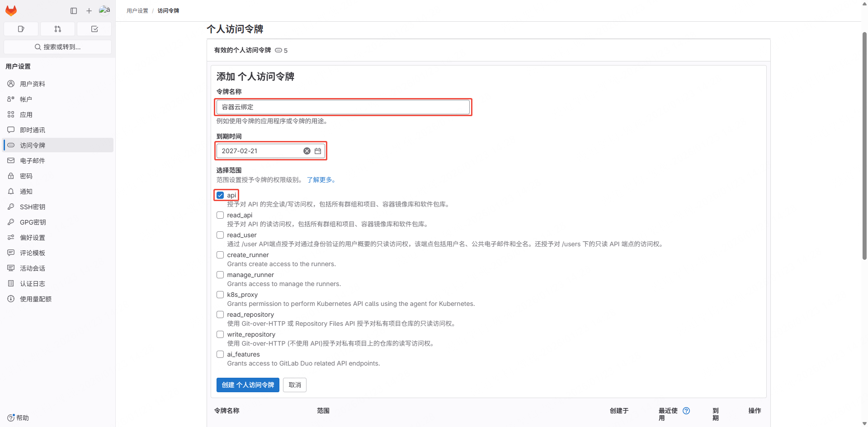The image size is (868, 427).
Task: Open the create new plus menu
Action: pos(89,10)
